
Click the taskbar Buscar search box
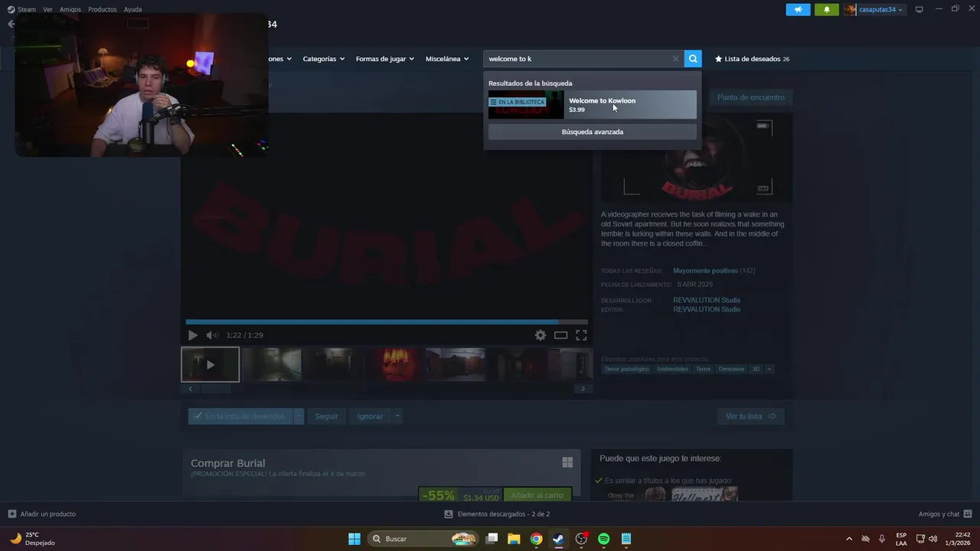coord(423,539)
